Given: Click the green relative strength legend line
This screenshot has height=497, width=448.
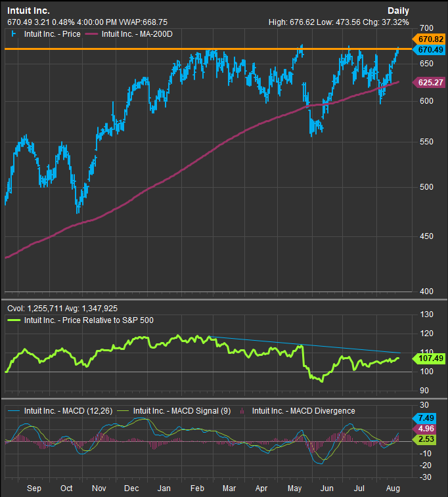Looking at the screenshot, I should (x=14, y=320).
